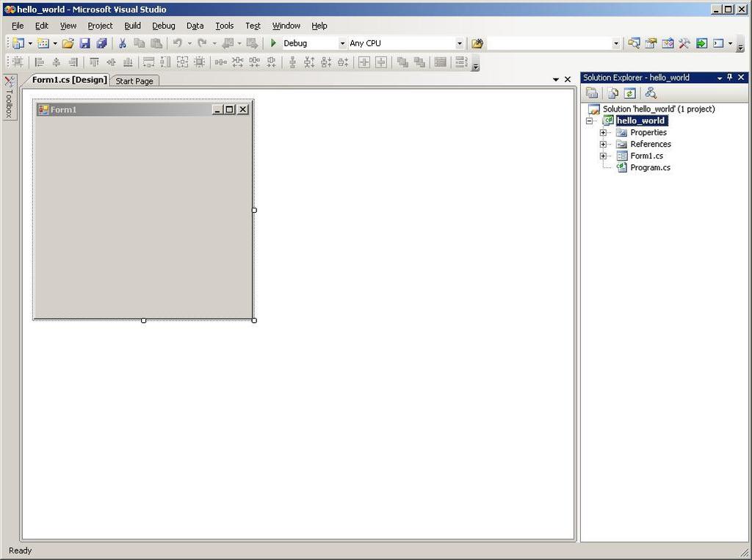Click the Start Debugging green arrow
This screenshot has width=752, height=560.
(x=273, y=43)
